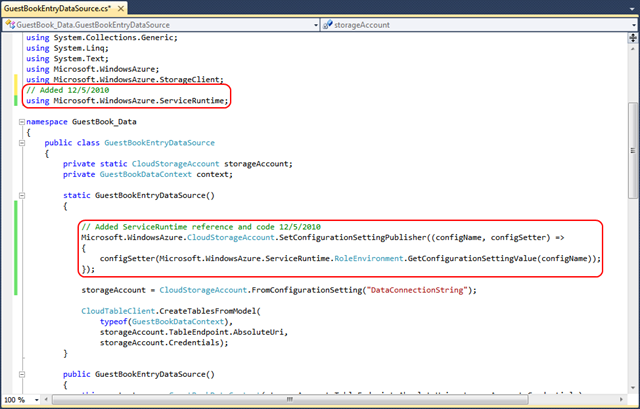
Task: Open the GuestBook_Data.GuestBookEntryDataSource class dropdown
Action: (x=316, y=25)
